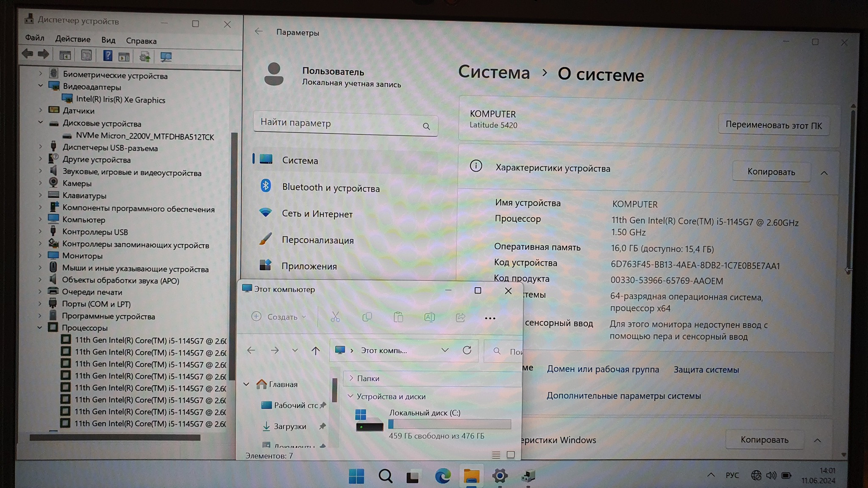Click the refresh icon in Explorer address bar
Image resolution: width=868 pixels, height=488 pixels.
coord(467,350)
